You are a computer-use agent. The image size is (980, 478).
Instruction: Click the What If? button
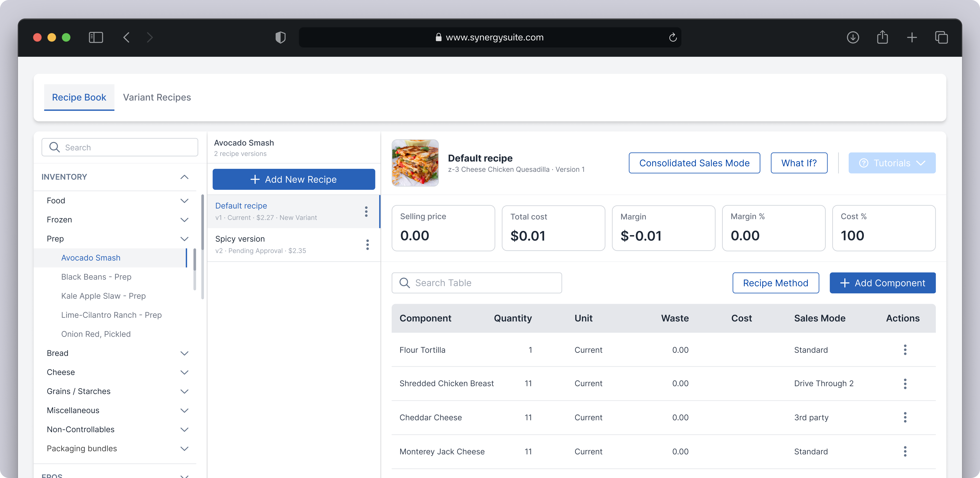[x=799, y=163]
